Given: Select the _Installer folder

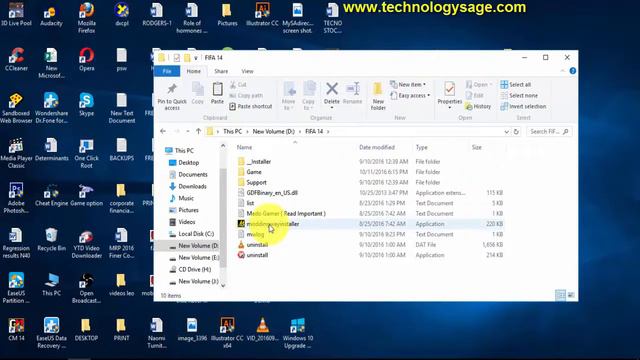Looking at the screenshot, I should (259, 162).
